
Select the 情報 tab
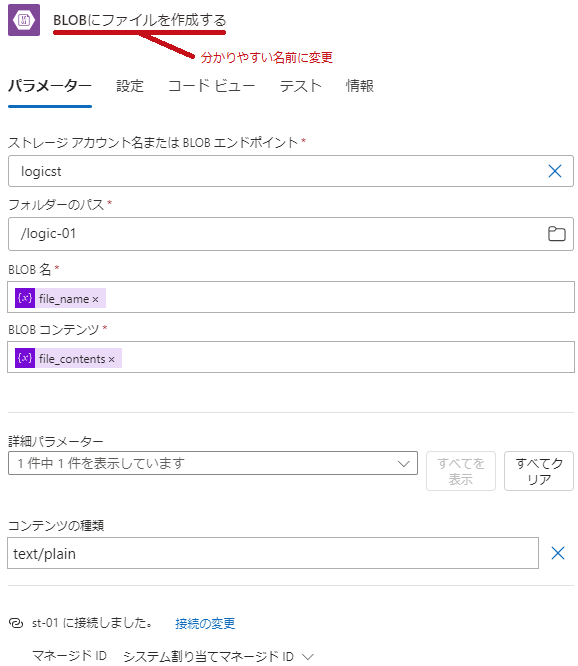pos(360,86)
